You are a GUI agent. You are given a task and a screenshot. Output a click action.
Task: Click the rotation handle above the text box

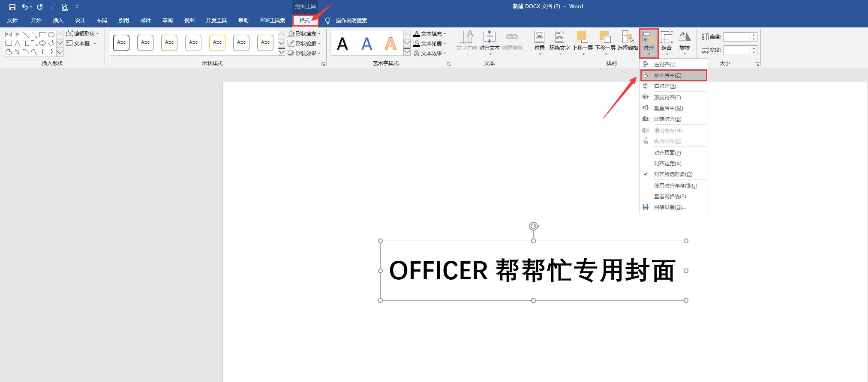(534, 226)
